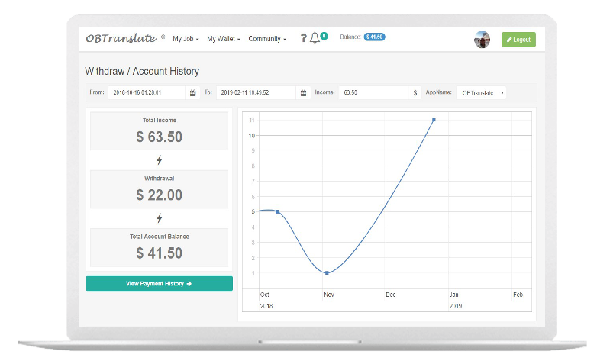Click the From date input field

[x=147, y=92]
